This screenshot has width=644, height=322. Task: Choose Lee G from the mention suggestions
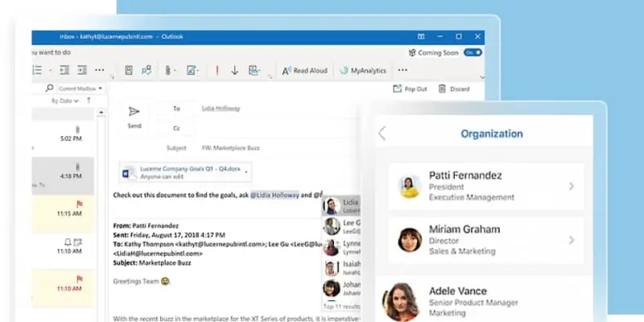tap(341, 226)
